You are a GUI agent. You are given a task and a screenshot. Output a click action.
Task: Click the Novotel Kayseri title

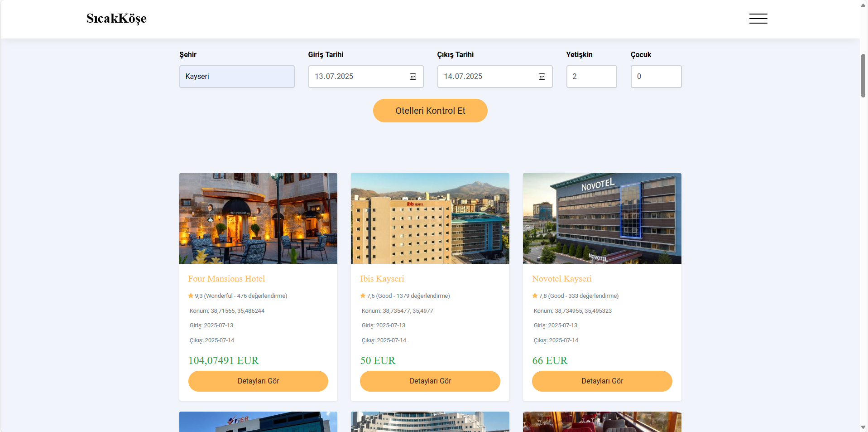coord(561,279)
